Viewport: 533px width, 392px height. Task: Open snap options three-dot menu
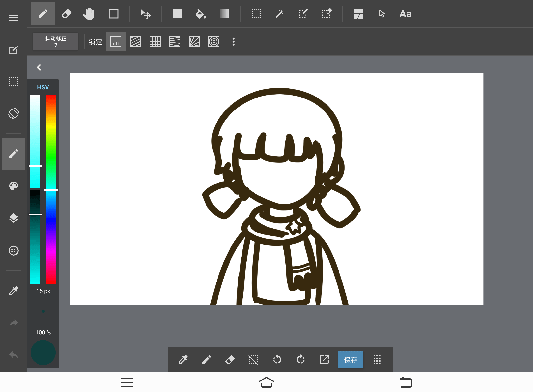point(234,42)
